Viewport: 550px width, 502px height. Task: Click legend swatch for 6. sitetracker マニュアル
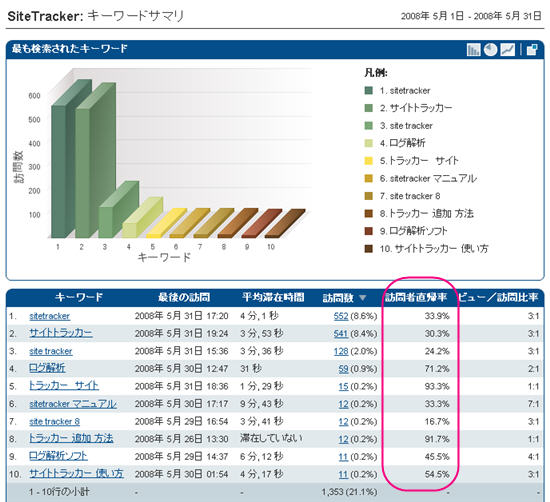coord(368,179)
